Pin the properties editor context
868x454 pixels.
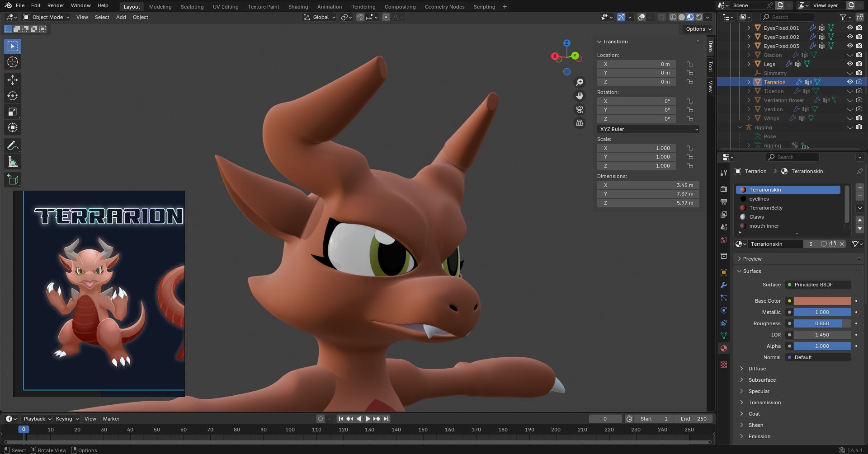pos(859,171)
